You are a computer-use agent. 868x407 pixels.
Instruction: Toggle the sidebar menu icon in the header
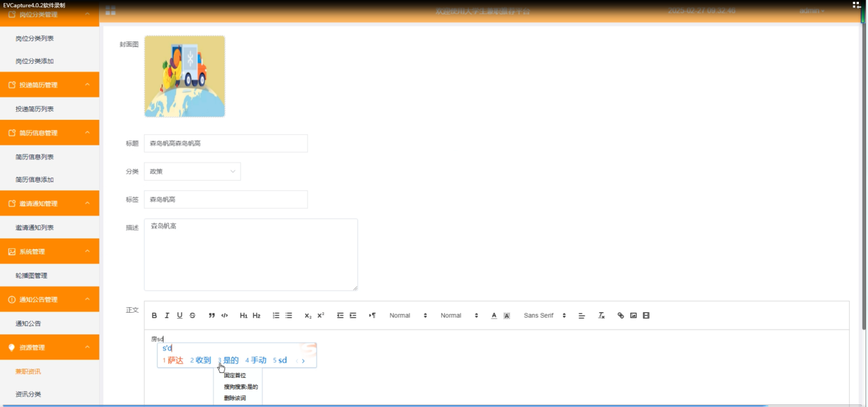point(111,11)
